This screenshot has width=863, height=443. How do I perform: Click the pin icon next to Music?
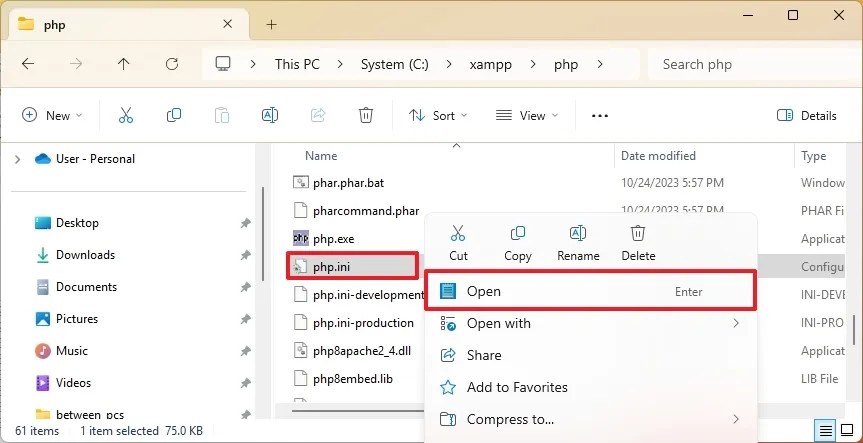245,351
